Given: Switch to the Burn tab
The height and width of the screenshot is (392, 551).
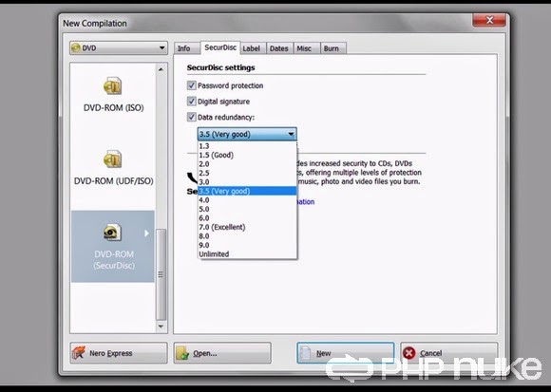Looking at the screenshot, I should coord(333,48).
